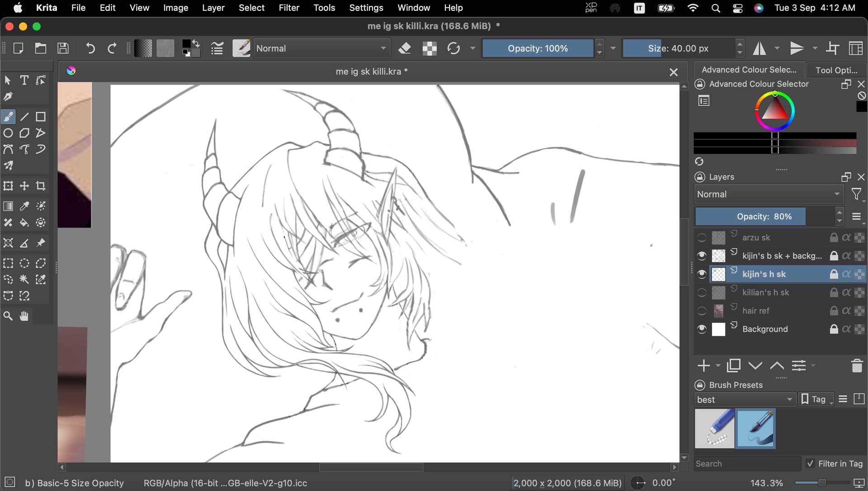Toggle the Filter in Tag checkbox

pos(810,463)
